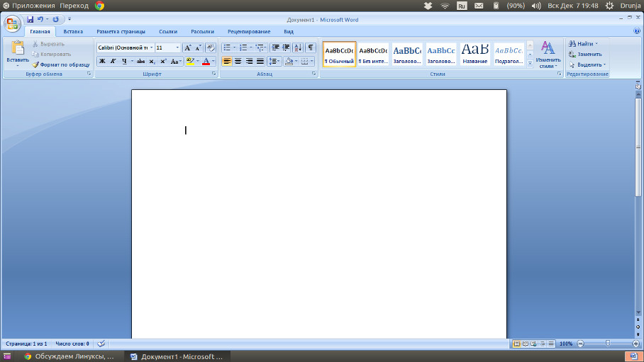Image resolution: width=644 pixels, height=362 pixels.
Task: Open the round Office button menu
Action: click(x=12, y=23)
